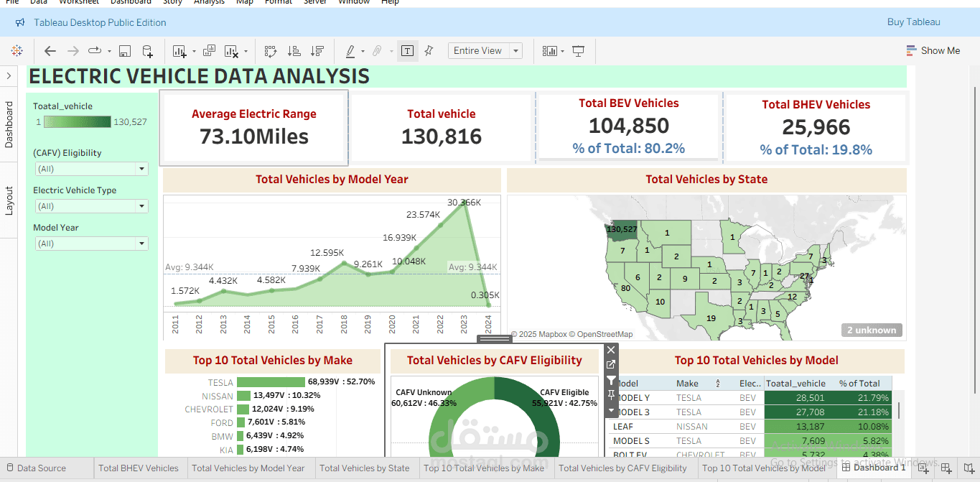The width and height of the screenshot is (980, 482).
Task: Select the Dashboard 1 tab
Action: [873, 468]
